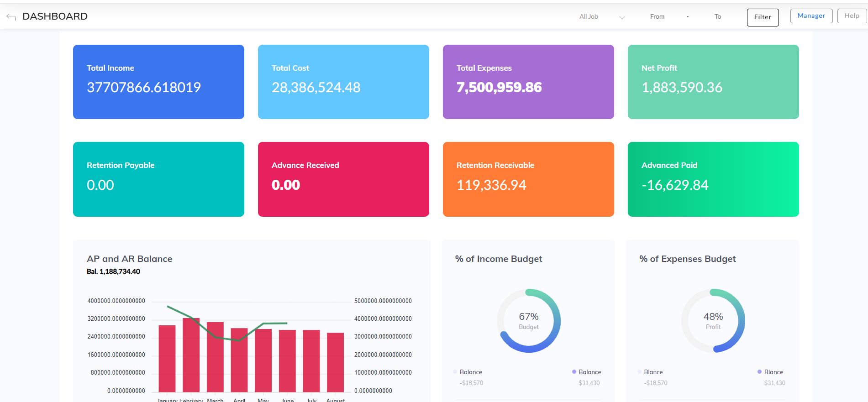The height and width of the screenshot is (402, 868).
Task: Click the purple Total Expenses card
Action: pos(528,82)
